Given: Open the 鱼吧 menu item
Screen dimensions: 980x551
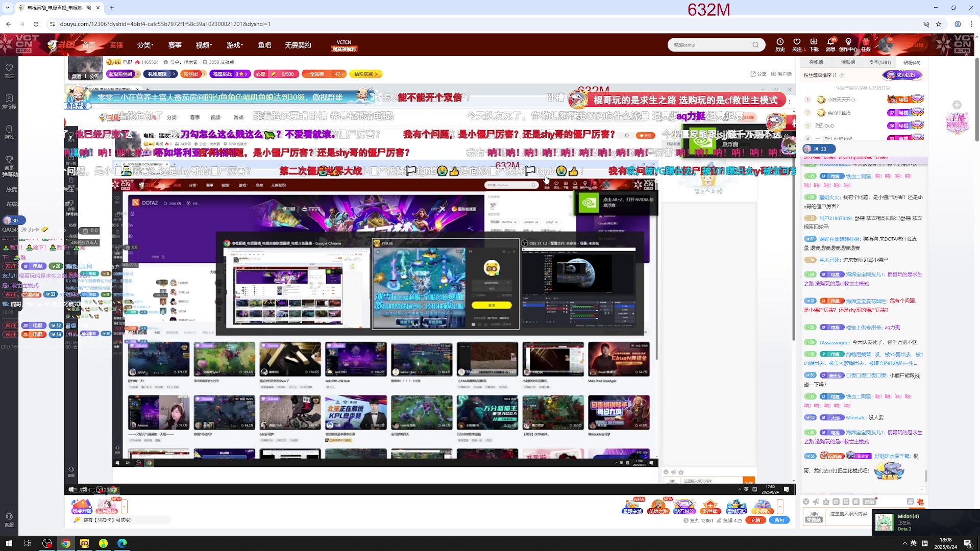Looking at the screenshot, I should (264, 45).
